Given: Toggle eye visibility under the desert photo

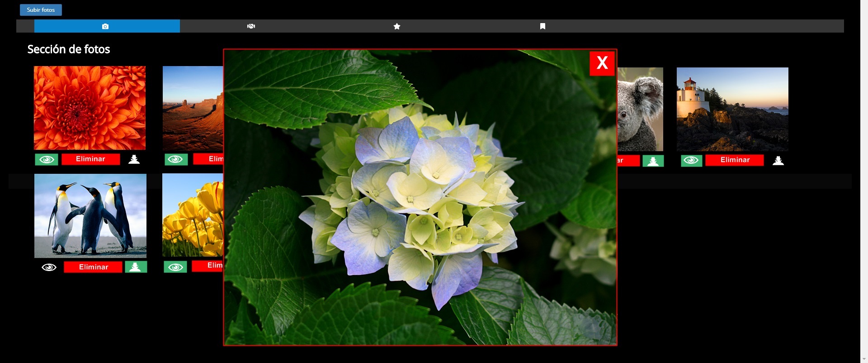Looking at the screenshot, I should (x=176, y=159).
